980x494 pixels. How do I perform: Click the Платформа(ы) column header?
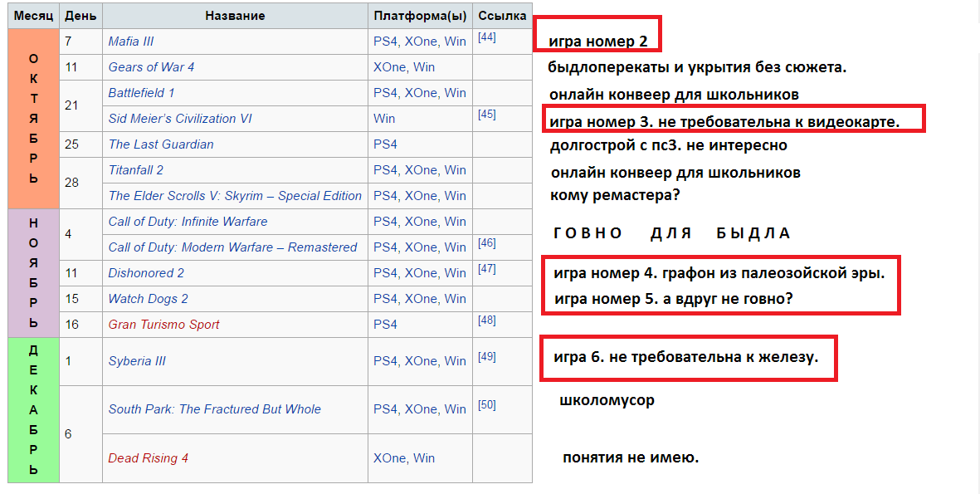pos(420,16)
